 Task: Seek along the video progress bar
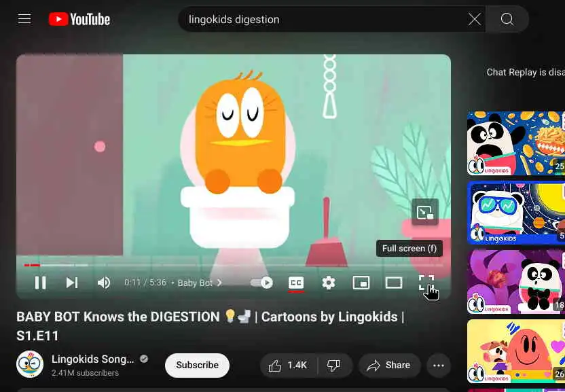tap(234, 265)
